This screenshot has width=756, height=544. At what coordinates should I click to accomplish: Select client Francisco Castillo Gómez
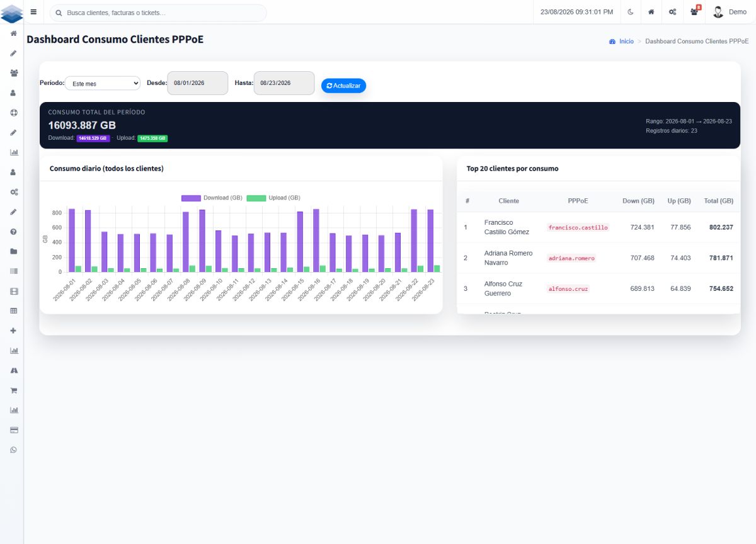coord(507,227)
